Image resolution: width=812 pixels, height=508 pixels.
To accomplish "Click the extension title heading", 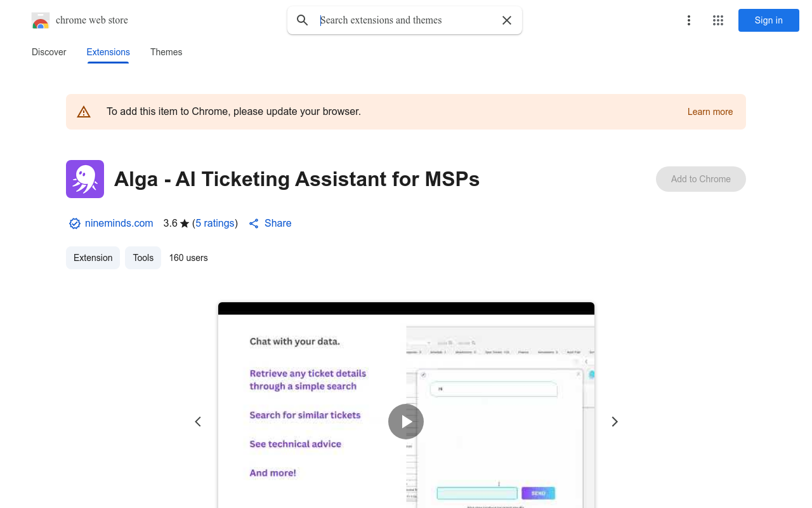I will point(297,179).
